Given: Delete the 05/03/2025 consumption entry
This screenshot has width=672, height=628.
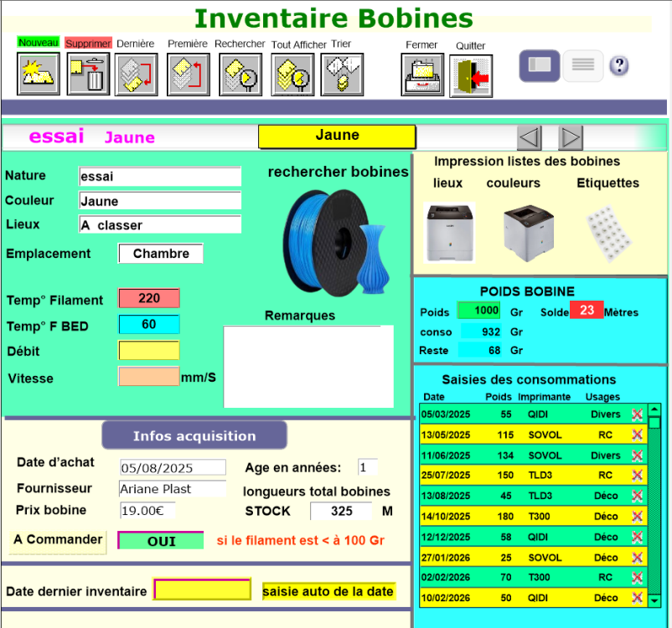Looking at the screenshot, I should tap(638, 414).
